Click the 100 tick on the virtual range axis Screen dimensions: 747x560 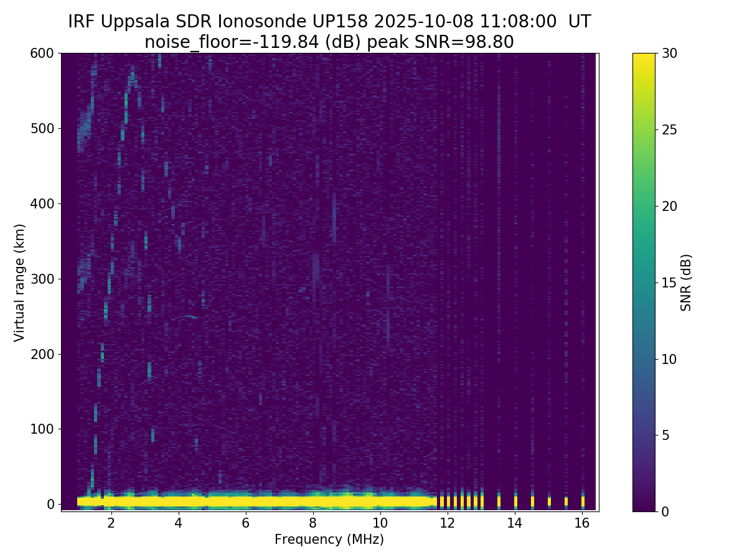pos(42,429)
